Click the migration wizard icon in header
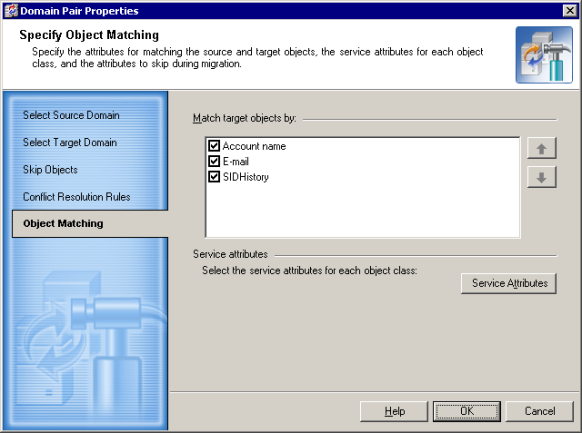The width and height of the screenshot is (582, 433). (x=544, y=55)
